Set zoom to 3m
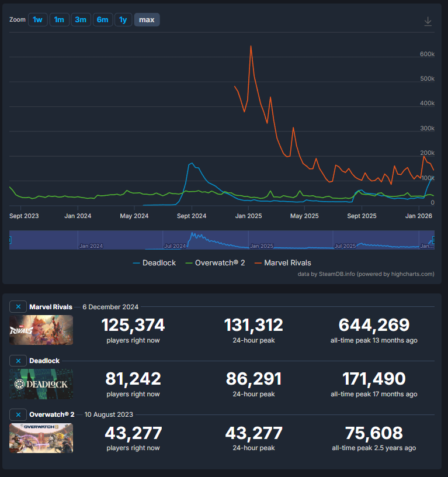The image size is (448, 477). pyautogui.click(x=81, y=20)
